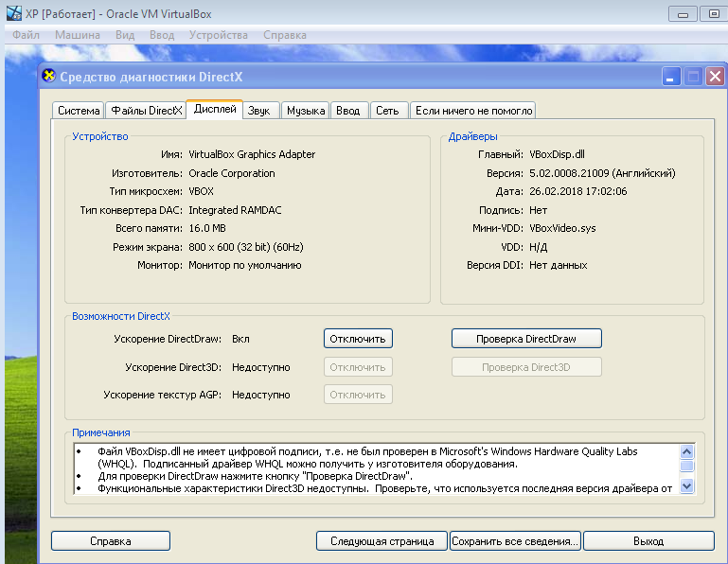Open the Вид menu in VirtualBox
The height and width of the screenshot is (564, 728).
125,35
